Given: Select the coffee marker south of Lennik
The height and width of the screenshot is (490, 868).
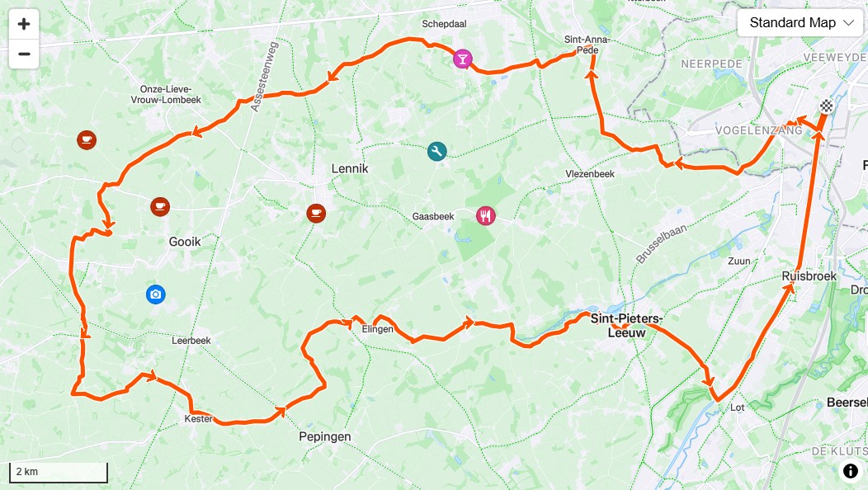Looking at the screenshot, I should coord(316,213).
